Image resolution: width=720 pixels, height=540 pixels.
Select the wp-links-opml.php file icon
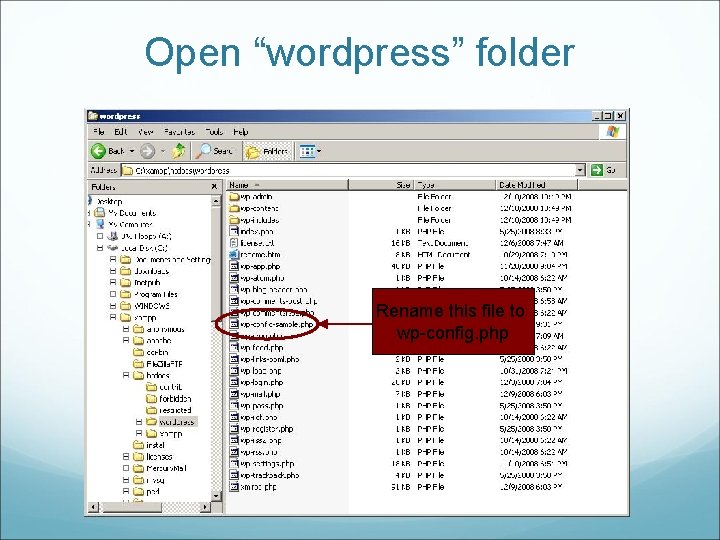(x=234, y=359)
